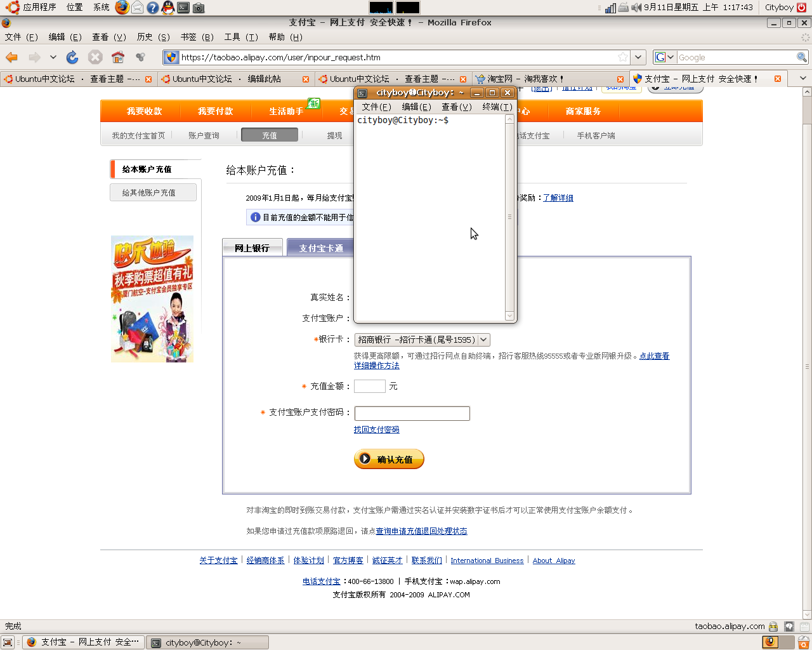812x650 pixels.
Task: Launch the QQ penguin icon in top panel
Action: [167, 8]
